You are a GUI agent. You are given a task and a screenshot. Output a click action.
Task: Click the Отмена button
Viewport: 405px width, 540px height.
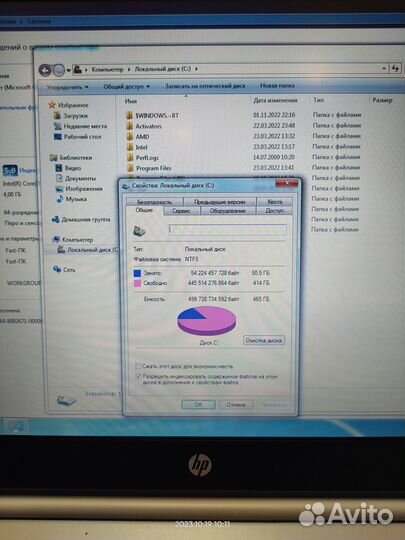[236, 405]
